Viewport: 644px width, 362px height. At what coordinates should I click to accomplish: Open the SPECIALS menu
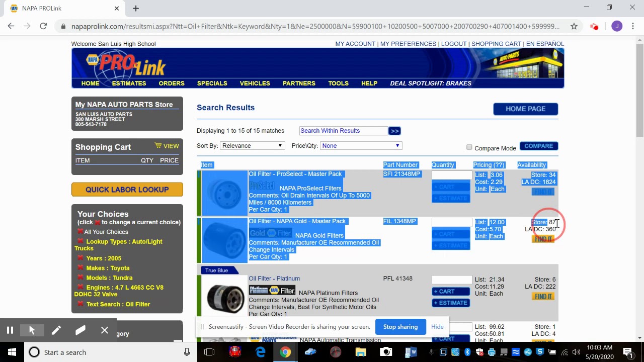(212, 83)
